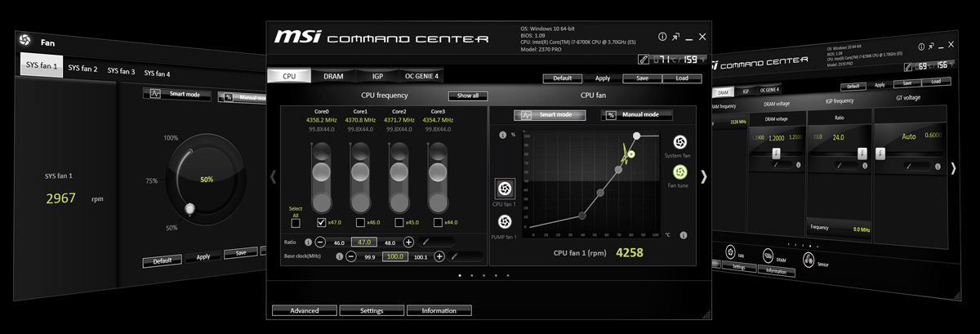The height and width of the screenshot is (334, 980).
Task: Check the Select All checkbox
Action: tap(296, 223)
